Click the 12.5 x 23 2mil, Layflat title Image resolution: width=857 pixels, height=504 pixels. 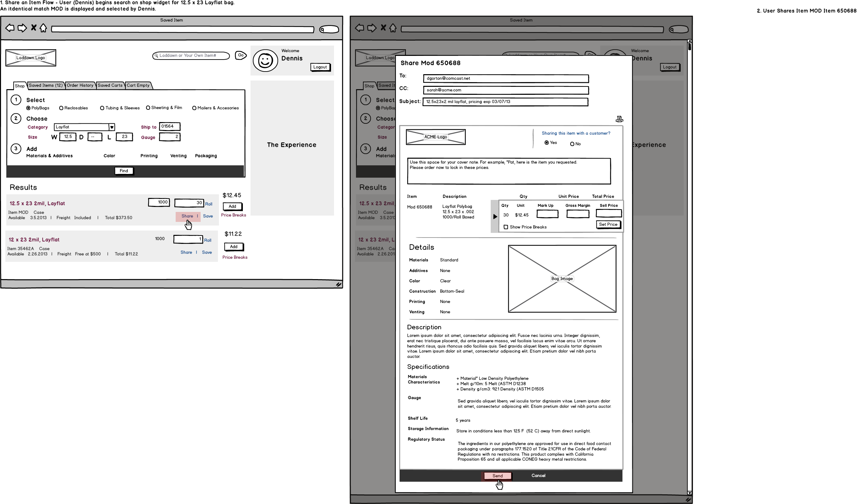(x=37, y=203)
